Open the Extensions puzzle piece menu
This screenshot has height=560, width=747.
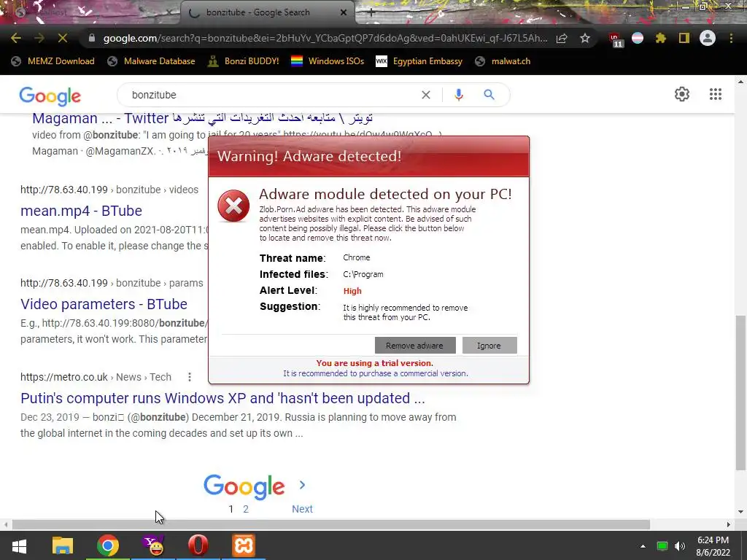click(x=661, y=38)
